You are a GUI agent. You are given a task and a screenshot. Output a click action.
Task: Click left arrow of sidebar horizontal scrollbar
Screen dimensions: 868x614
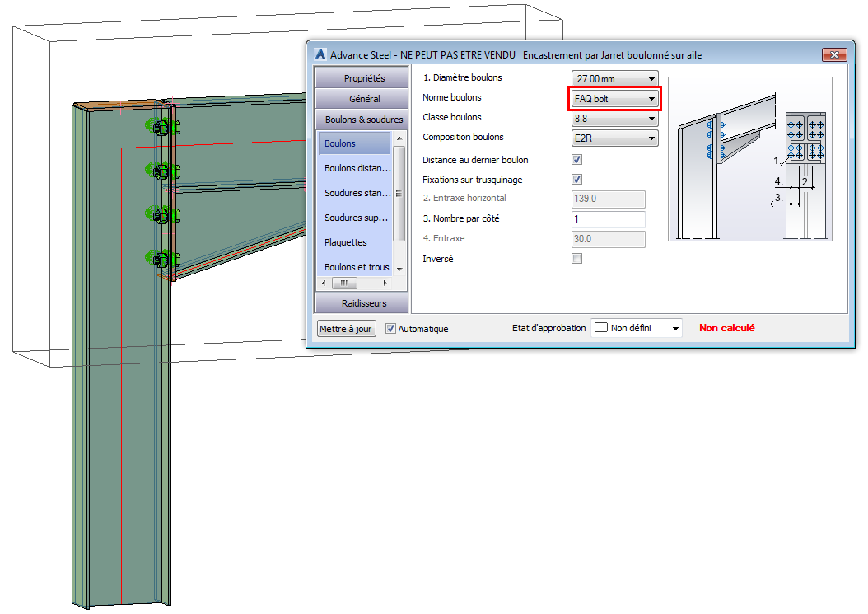coord(324,283)
